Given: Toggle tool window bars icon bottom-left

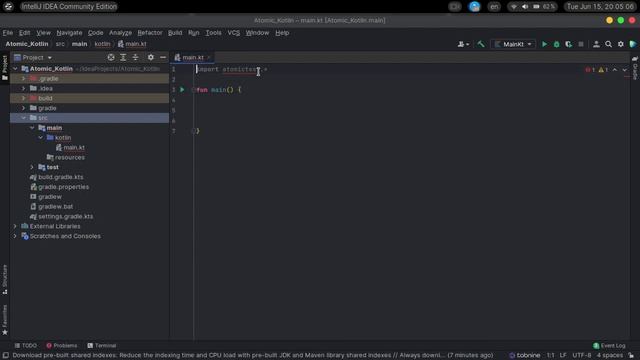Looking at the screenshot, I should point(6,356).
